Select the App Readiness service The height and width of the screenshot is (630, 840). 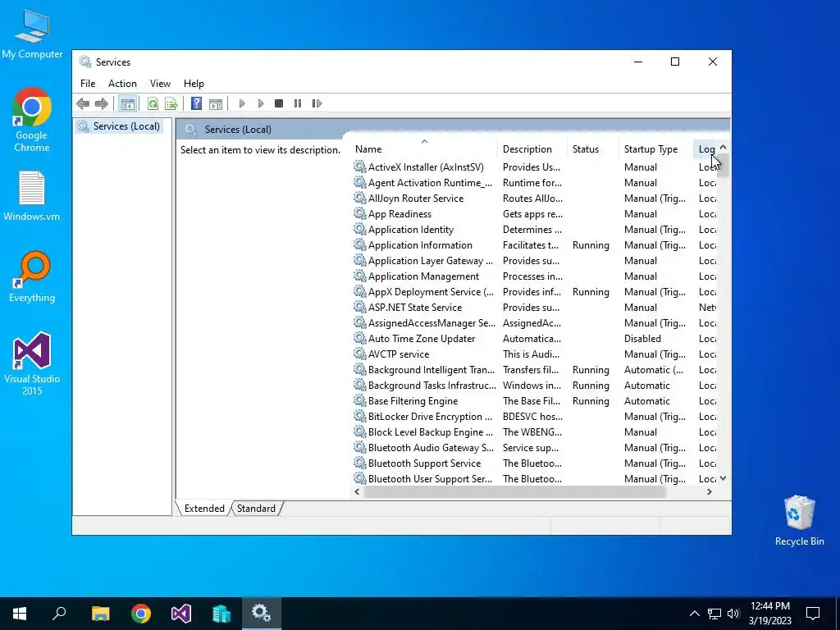coord(535,214)
